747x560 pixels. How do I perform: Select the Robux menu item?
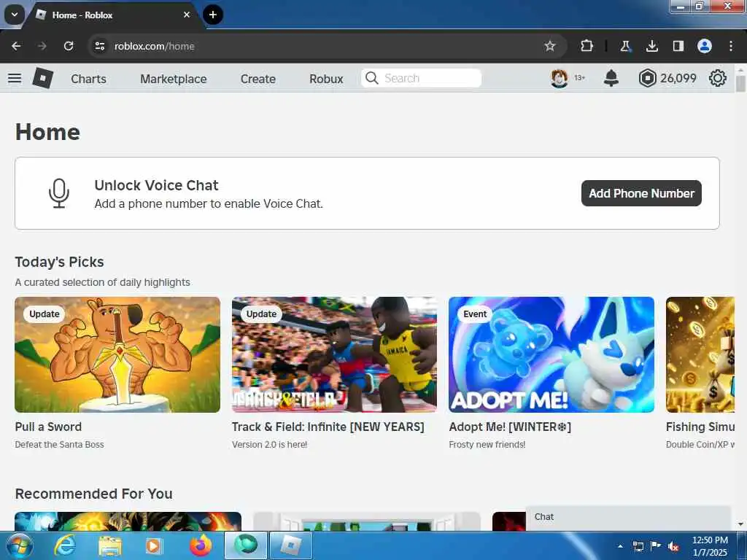[x=326, y=79]
